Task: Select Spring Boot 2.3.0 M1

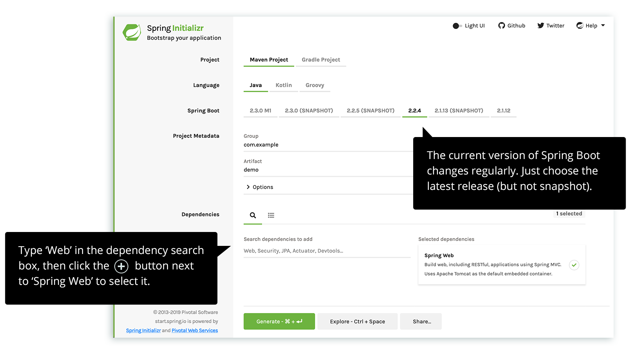Action: (261, 111)
